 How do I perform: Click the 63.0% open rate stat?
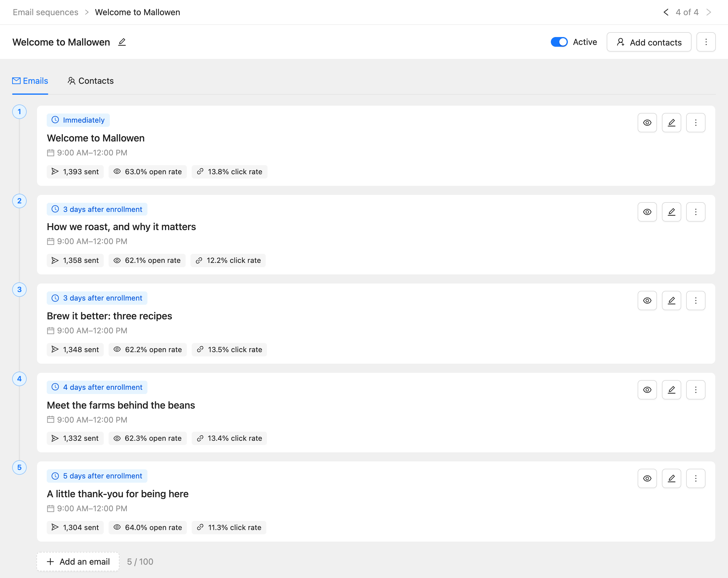tap(147, 172)
